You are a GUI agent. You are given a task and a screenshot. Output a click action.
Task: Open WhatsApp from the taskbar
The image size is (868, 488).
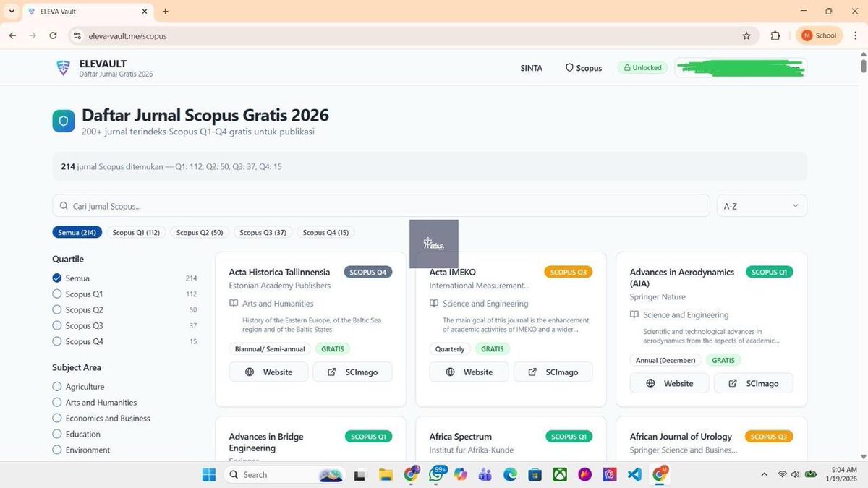[436, 474]
